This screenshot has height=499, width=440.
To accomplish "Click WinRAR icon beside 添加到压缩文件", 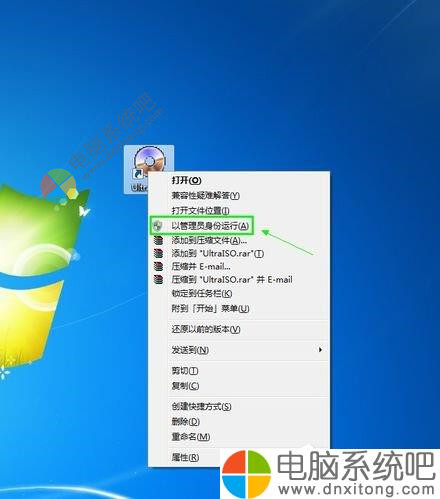I will pos(158,240).
